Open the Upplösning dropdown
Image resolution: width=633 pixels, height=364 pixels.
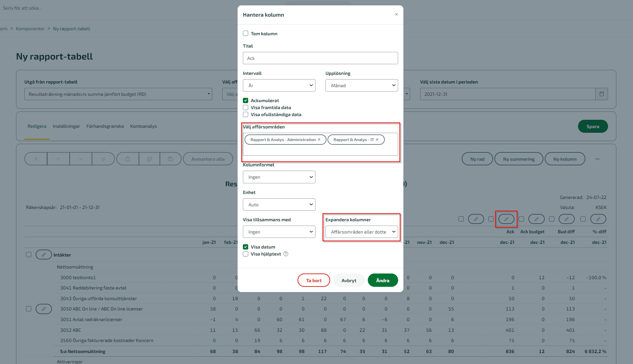coord(361,86)
